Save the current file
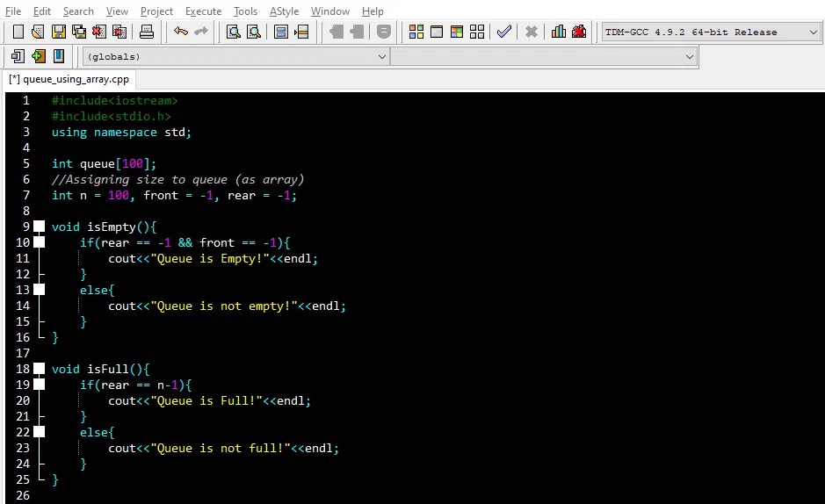The width and height of the screenshot is (825, 504). pyautogui.click(x=58, y=32)
